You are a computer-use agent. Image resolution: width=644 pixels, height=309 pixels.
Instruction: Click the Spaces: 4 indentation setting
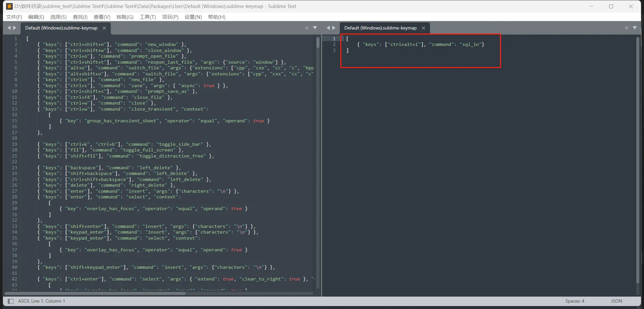tap(575, 301)
